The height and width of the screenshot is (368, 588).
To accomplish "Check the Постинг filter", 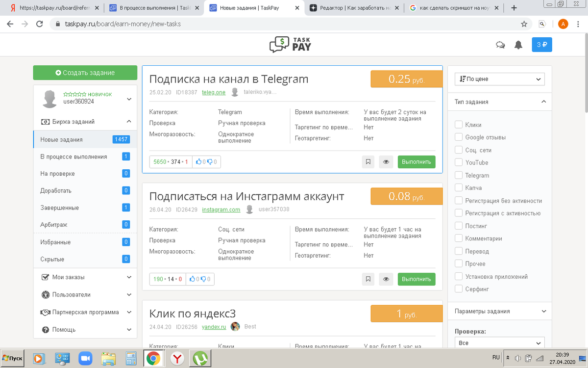I will point(459,226).
